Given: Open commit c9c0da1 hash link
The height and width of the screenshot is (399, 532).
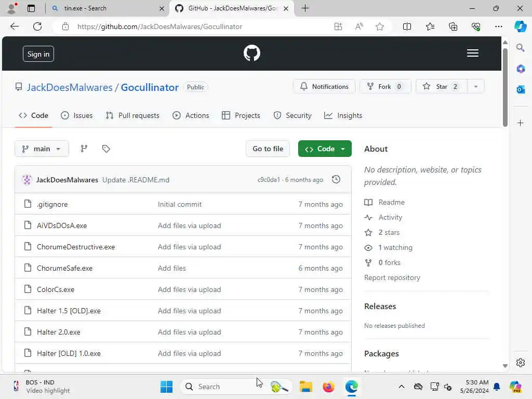Looking at the screenshot, I should (269, 179).
